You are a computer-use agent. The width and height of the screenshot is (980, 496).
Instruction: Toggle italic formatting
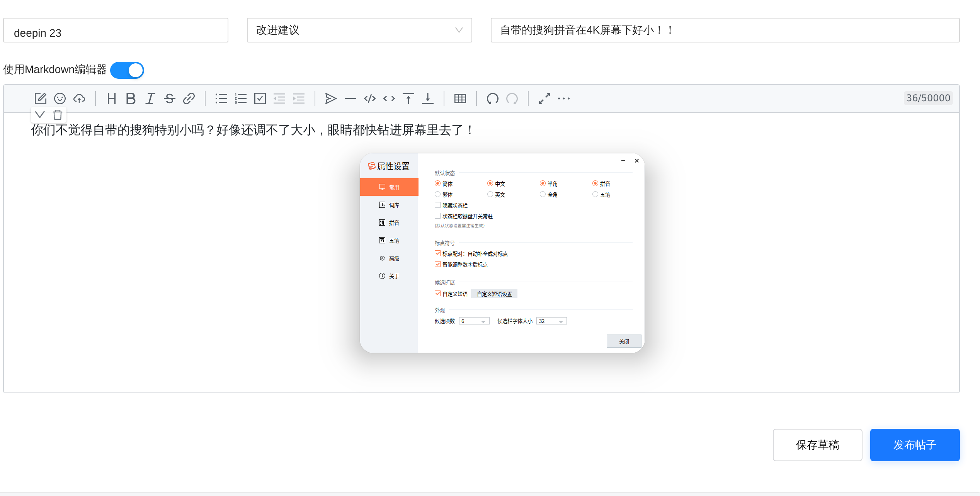150,99
